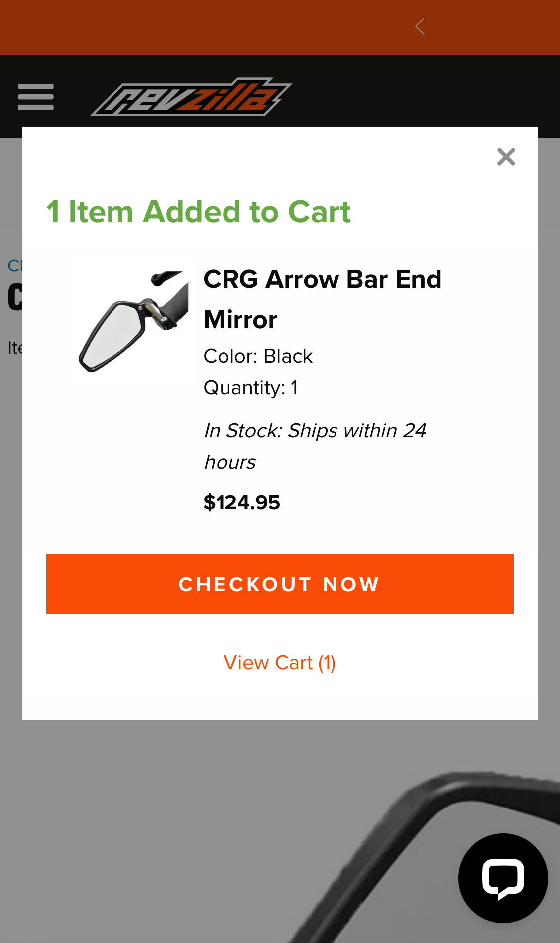Click the bold product heading behind popup
The height and width of the screenshot is (943, 560).
point(15,298)
